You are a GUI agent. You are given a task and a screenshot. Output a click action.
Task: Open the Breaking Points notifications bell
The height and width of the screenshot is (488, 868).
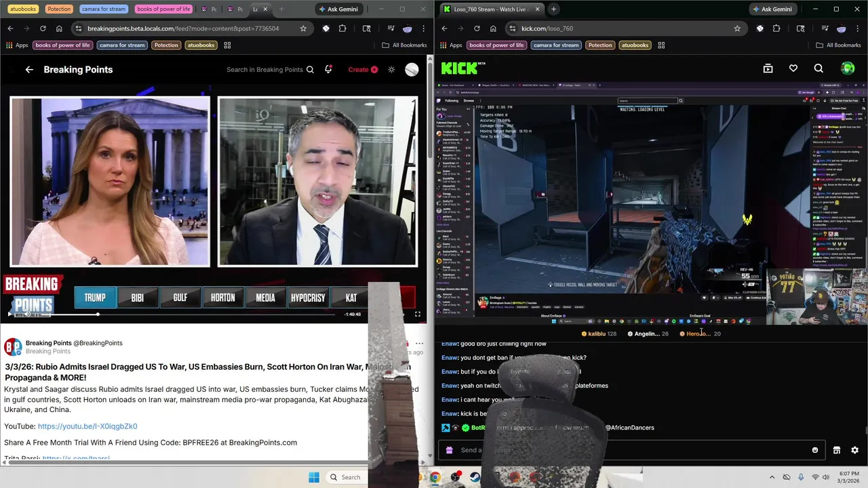(x=329, y=69)
